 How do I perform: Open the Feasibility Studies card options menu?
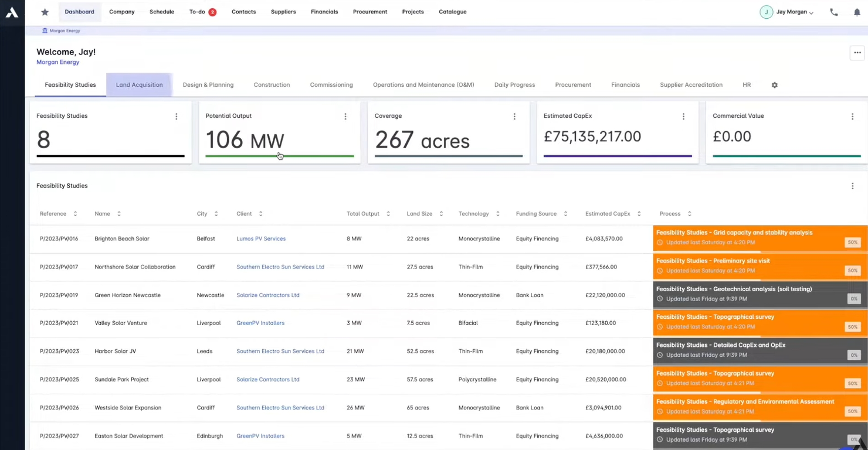[176, 117]
